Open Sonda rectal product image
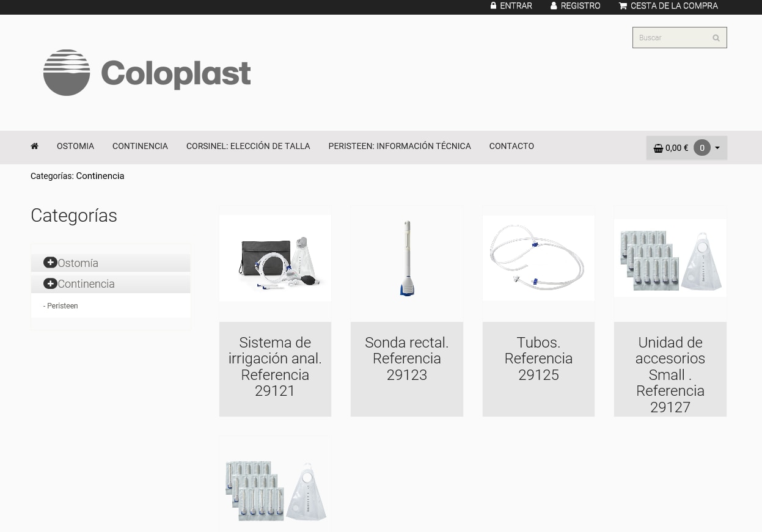The width and height of the screenshot is (762, 532). pos(407,258)
